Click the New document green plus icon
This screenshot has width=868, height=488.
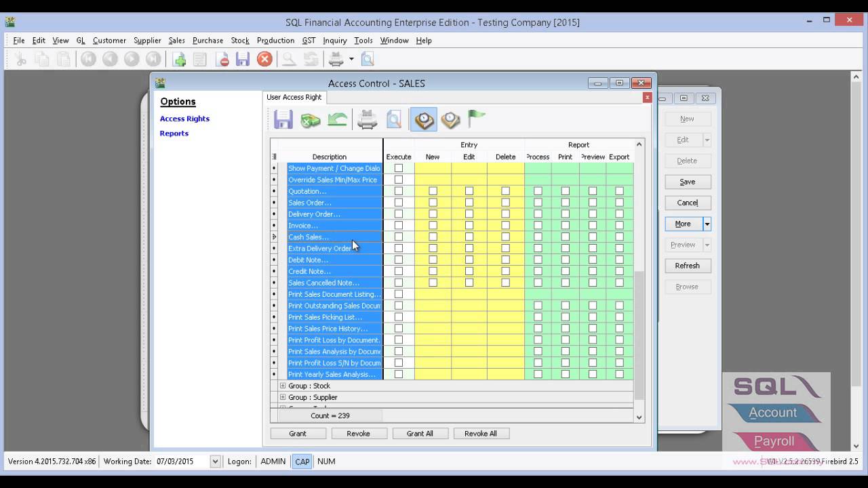179,60
